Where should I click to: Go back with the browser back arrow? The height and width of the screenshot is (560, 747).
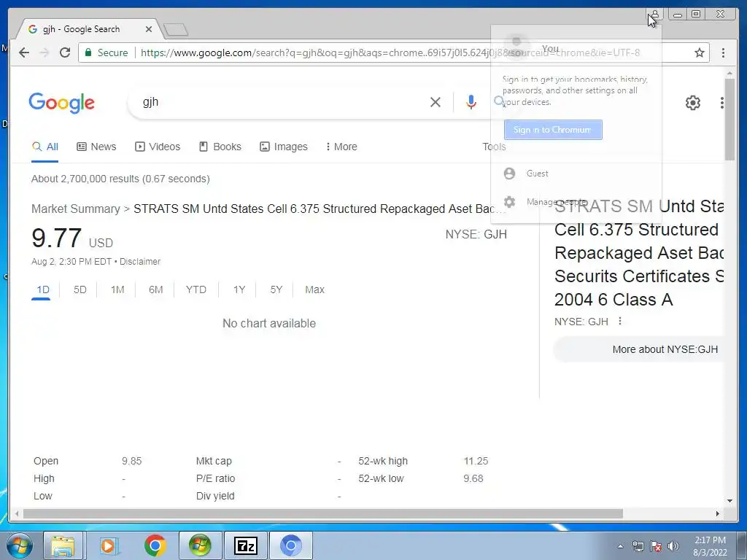[x=24, y=52]
